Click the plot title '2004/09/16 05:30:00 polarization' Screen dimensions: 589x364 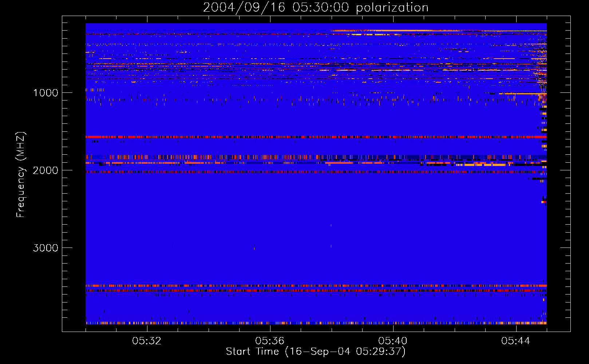click(x=316, y=7)
